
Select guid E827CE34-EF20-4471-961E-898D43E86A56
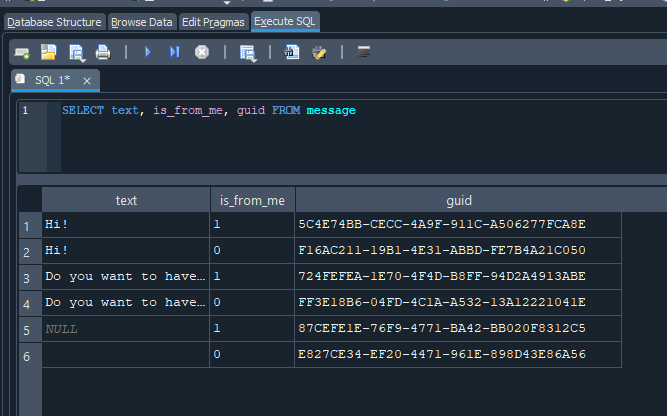(x=458, y=354)
